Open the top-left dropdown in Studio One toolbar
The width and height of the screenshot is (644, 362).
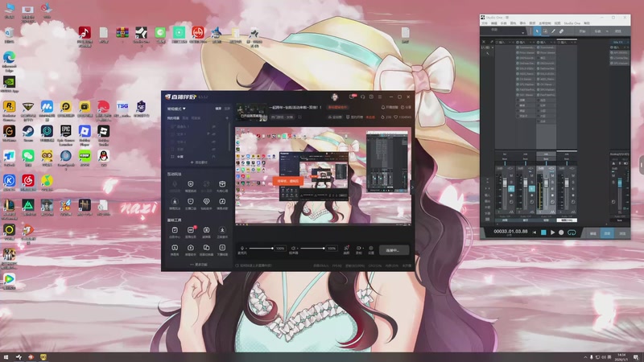click(x=505, y=31)
